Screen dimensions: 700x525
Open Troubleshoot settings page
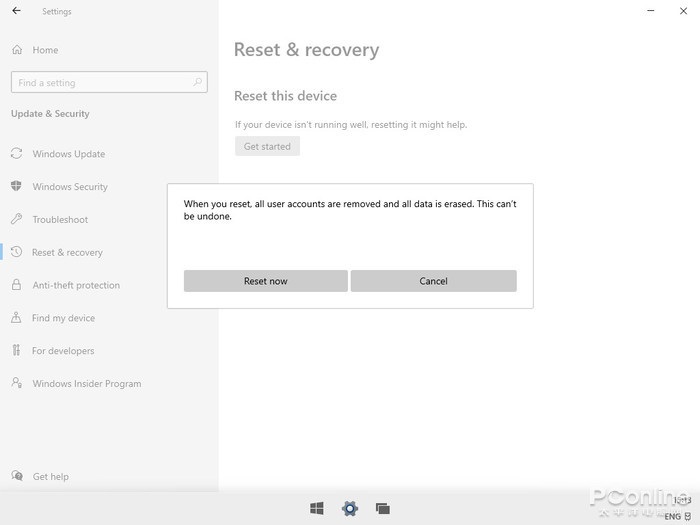click(x=60, y=220)
